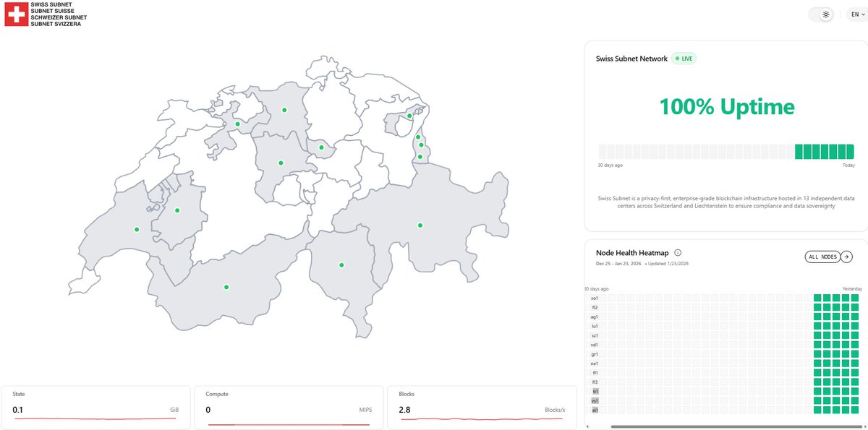The width and height of the screenshot is (868, 430).
Task: Click the ai1 row's yesterday heatmap cell
Action: click(x=855, y=410)
